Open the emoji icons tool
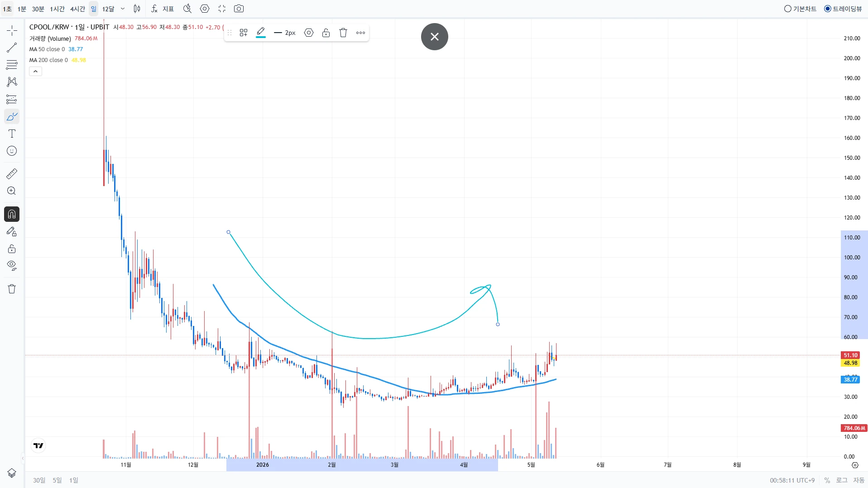The width and height of the screenshot is (868, 488). [12, 151]
